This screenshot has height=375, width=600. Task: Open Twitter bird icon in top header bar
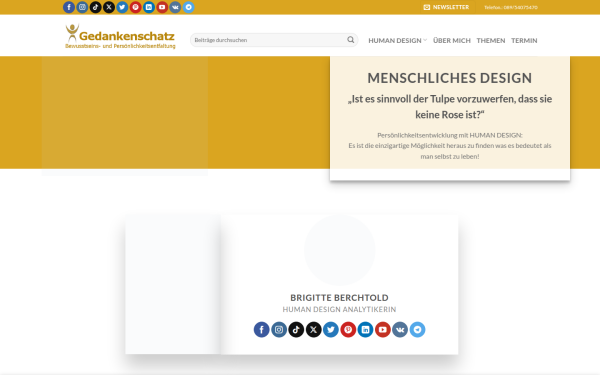pos(122,7)
